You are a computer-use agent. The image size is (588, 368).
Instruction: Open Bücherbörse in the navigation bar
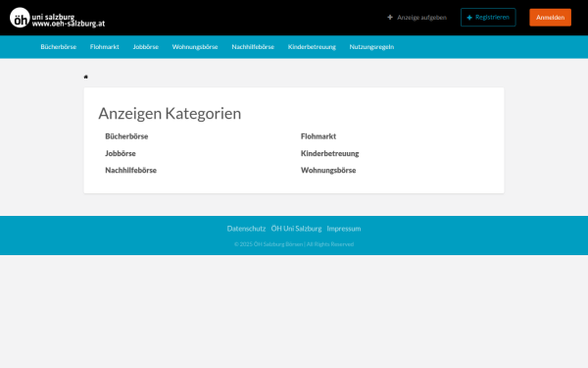click(x=59, y=47)
